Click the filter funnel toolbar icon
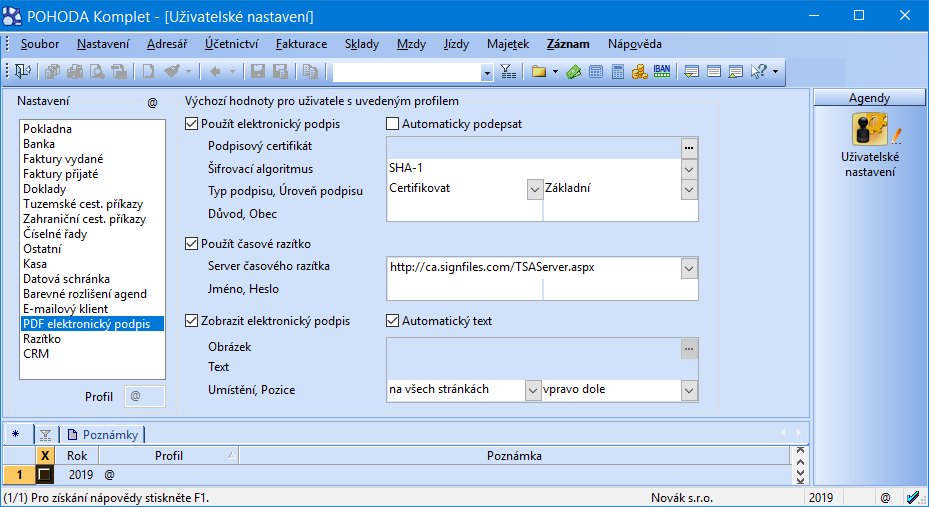The image size is (929, 507). pyautogui.click(x=508, y=72)
